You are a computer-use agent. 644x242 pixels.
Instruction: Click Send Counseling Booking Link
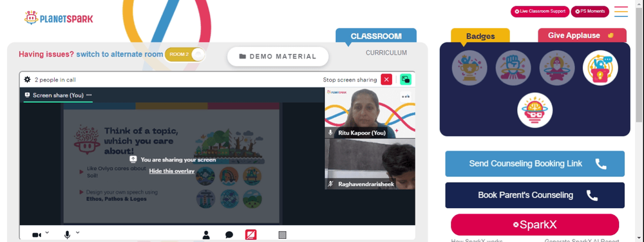[535, 163]
